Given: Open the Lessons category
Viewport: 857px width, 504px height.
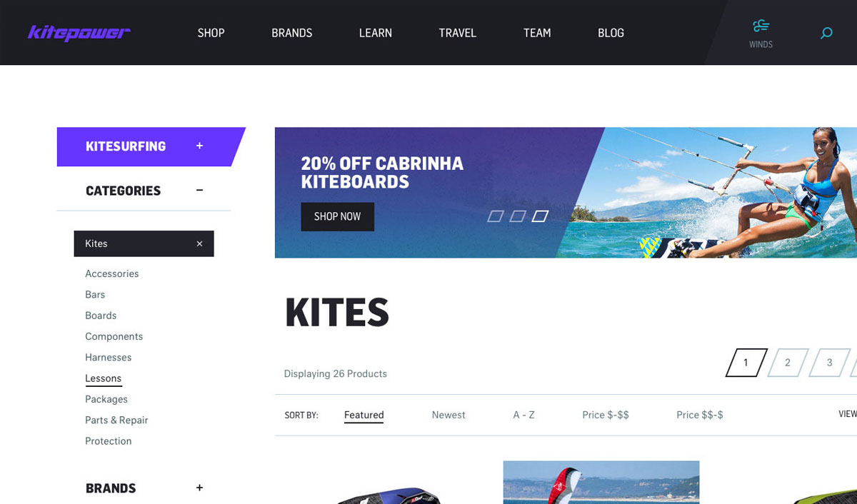Looking at the screenshot, I should pos(104,378).
